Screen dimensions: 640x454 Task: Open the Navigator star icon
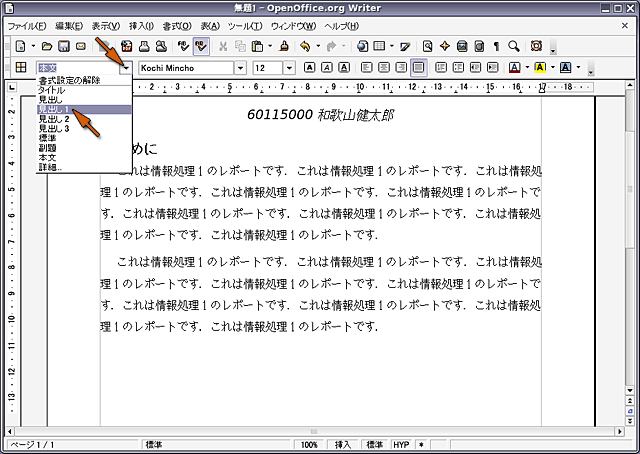pyautogui.click(x=445, y=46)
